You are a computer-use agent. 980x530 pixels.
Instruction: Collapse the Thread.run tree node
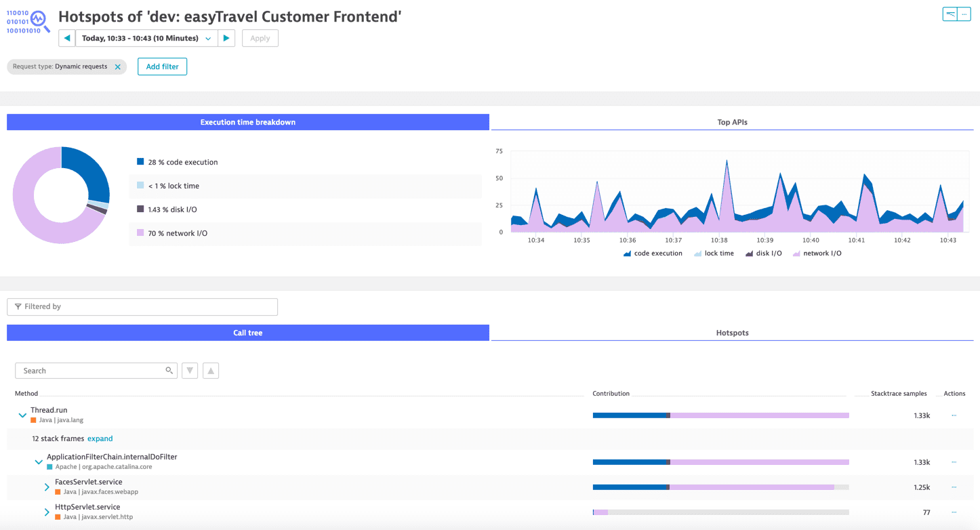coord(22,415)
